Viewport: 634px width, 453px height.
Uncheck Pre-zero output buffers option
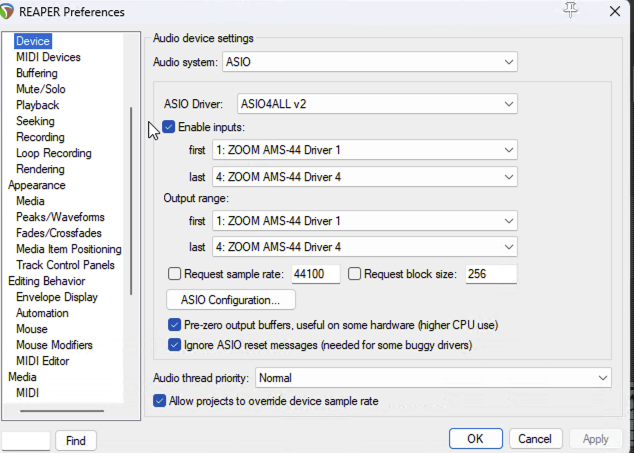(175, 325)
